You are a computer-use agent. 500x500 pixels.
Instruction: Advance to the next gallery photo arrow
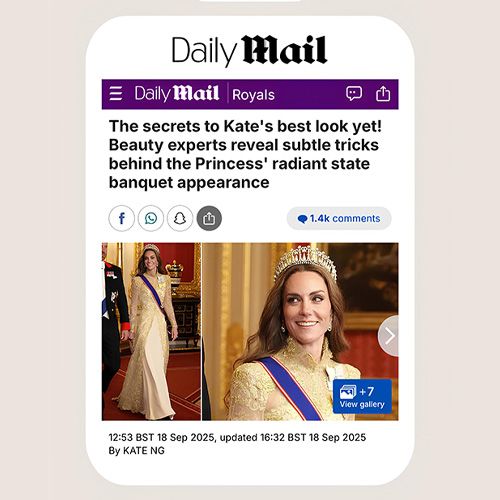pyautogui.click(x=388, y=336)
